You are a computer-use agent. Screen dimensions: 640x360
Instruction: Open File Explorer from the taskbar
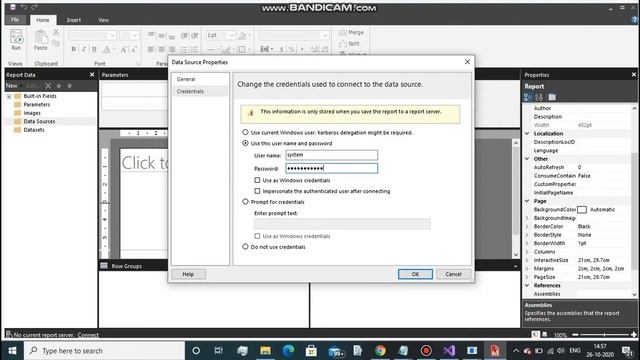pos(265,351)
